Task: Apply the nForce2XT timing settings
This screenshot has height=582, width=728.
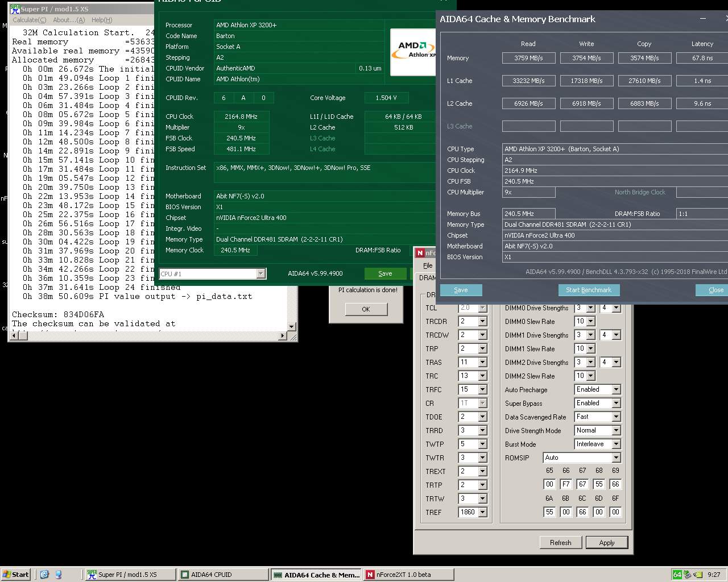Action: click(x=606, y=543)
